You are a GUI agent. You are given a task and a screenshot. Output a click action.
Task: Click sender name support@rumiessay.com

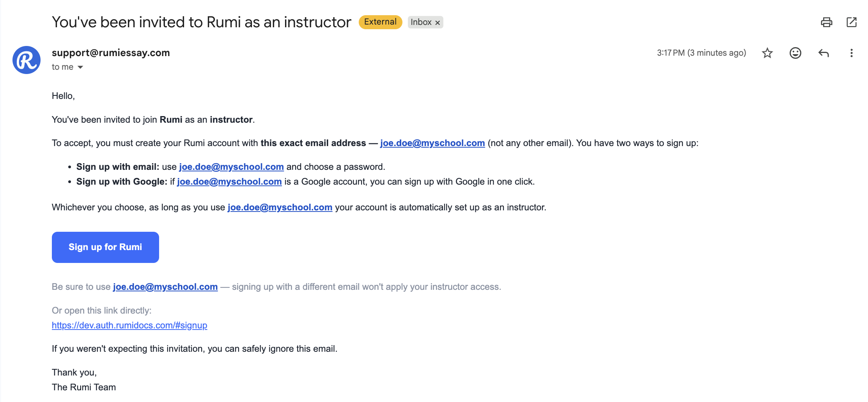pyautogui.click(x=111, y=53)
